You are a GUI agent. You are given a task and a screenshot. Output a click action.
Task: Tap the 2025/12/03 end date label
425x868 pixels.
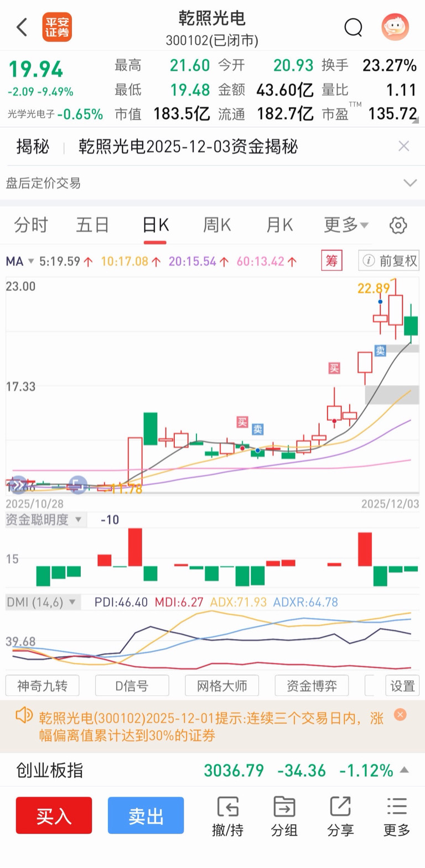click(390, 504)
